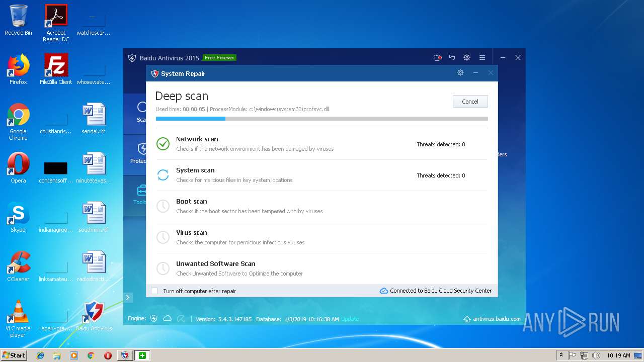Open the FileZilla Client shortcut

tap(56, 69)
